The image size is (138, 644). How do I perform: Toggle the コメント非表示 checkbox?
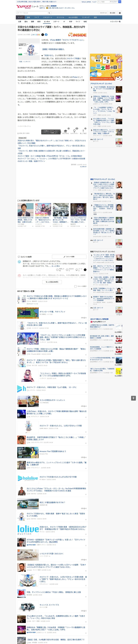(x=75, y=286)
